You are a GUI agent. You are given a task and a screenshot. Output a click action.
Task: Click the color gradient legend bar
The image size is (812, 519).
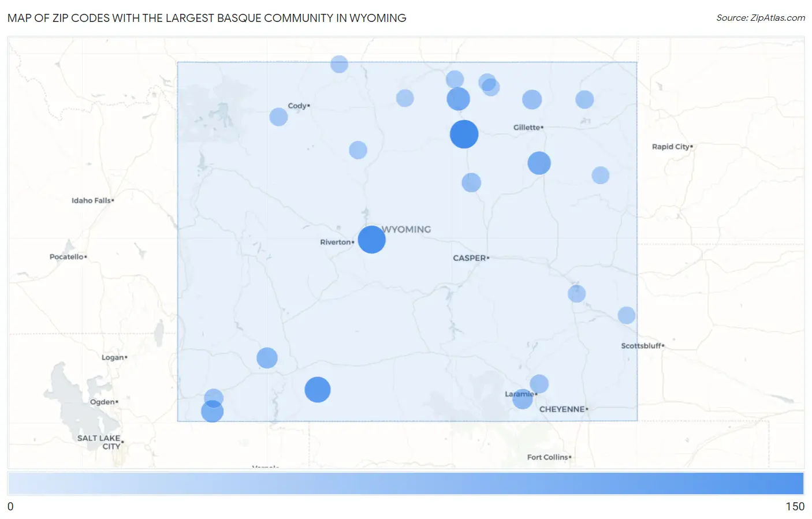(x=405, y=483)
